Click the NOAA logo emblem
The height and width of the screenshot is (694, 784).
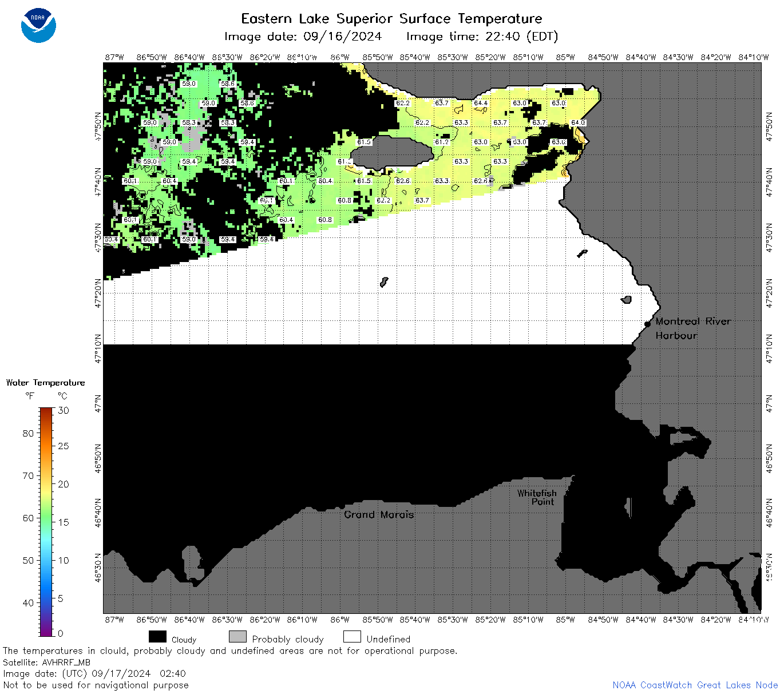(x=38, y=26)
